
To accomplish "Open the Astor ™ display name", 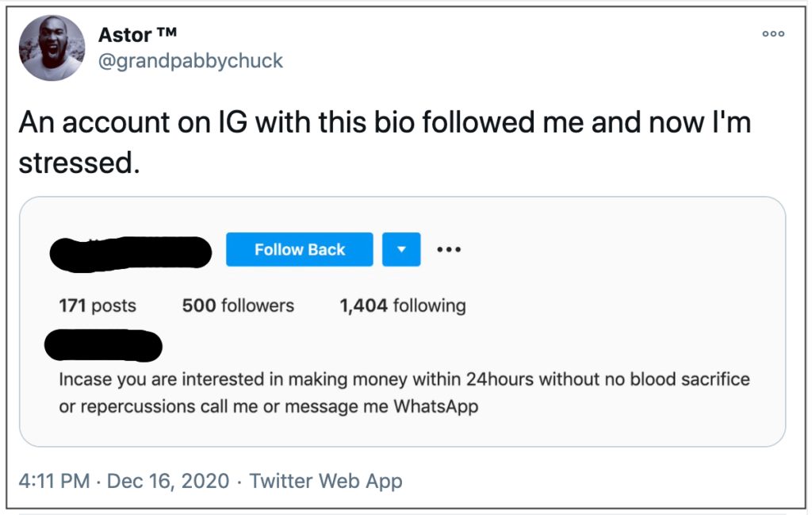I will (137, 34).
